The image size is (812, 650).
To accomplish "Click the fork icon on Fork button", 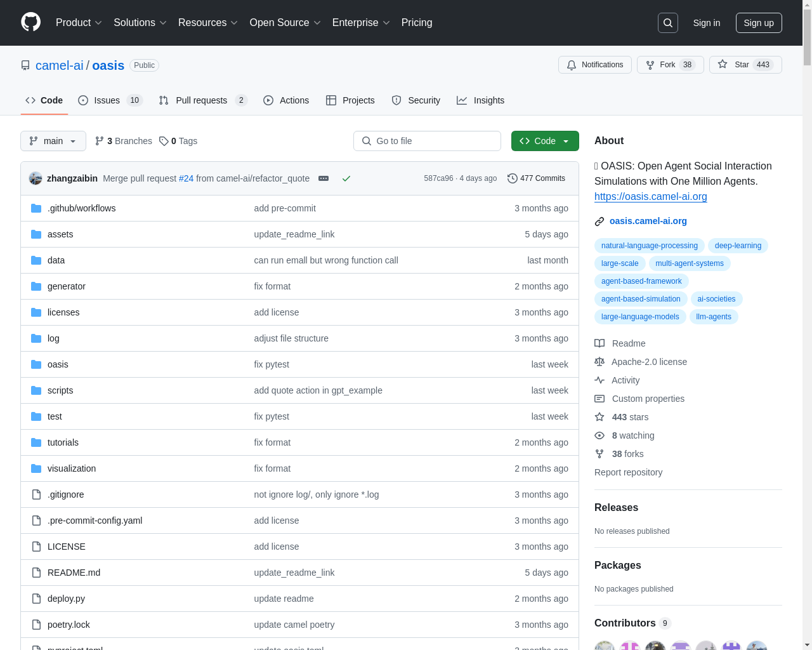I will coord(650,65).
